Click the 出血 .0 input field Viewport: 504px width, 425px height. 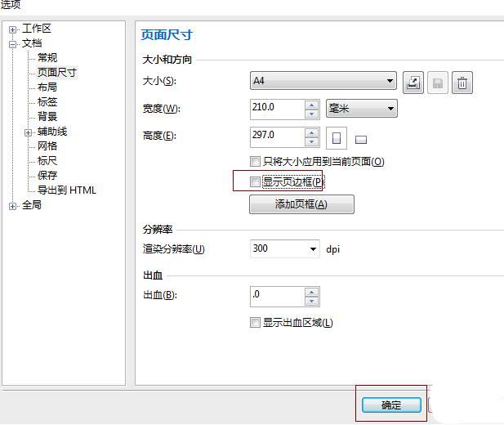point(278,297)
